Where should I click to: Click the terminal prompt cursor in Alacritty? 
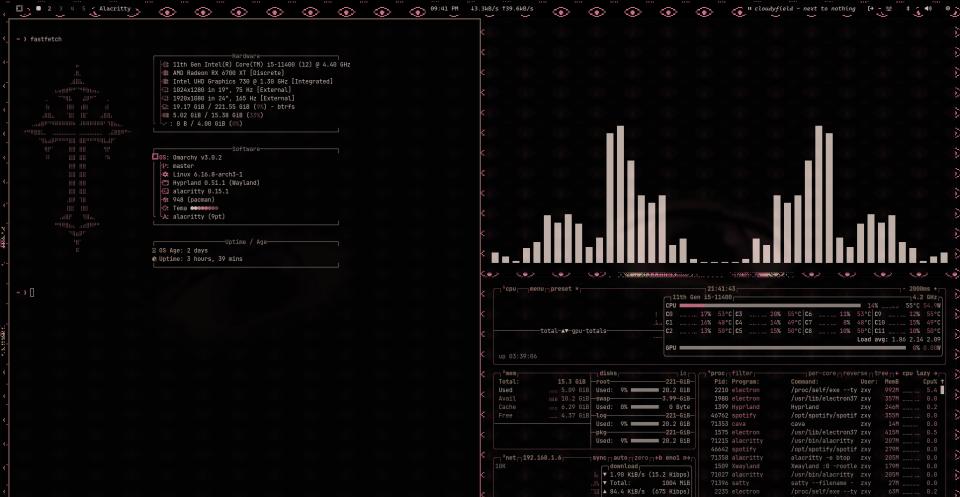point(32,293)
